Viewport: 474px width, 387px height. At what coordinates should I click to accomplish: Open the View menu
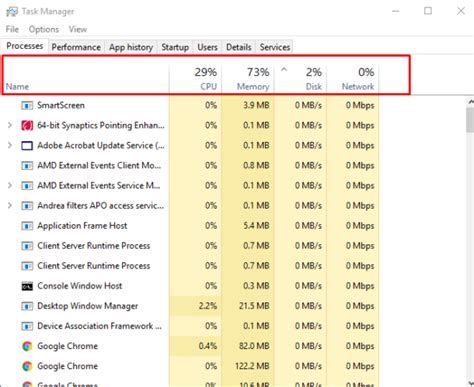[x=78, y=29]
